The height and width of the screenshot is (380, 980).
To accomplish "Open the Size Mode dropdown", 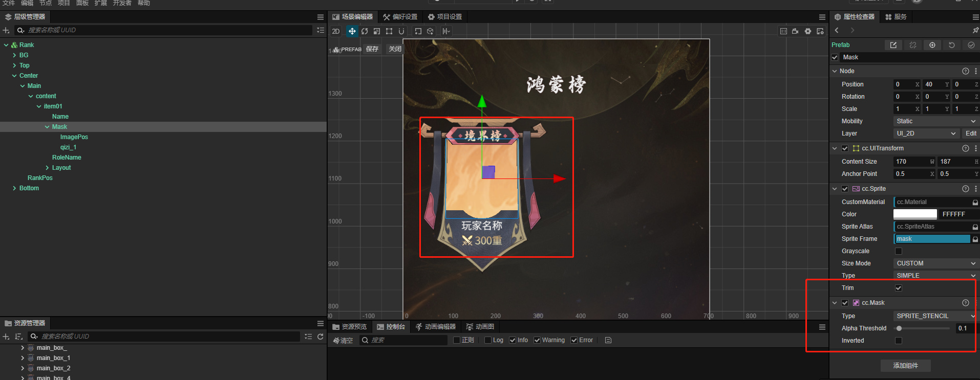I will click(936, 263).
